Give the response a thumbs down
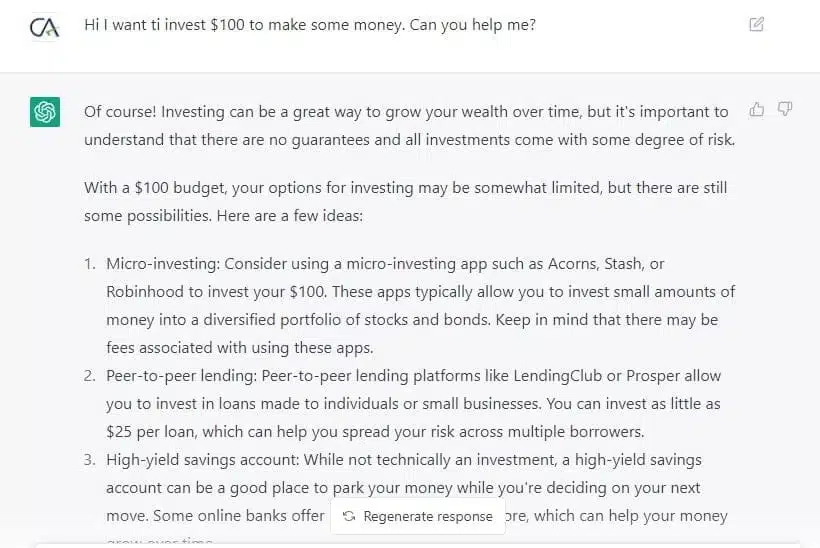The image size is (820, 548). click(785, 109)
